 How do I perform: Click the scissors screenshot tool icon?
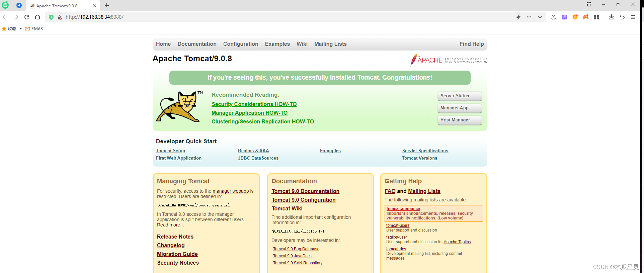(x=554, y=17)
